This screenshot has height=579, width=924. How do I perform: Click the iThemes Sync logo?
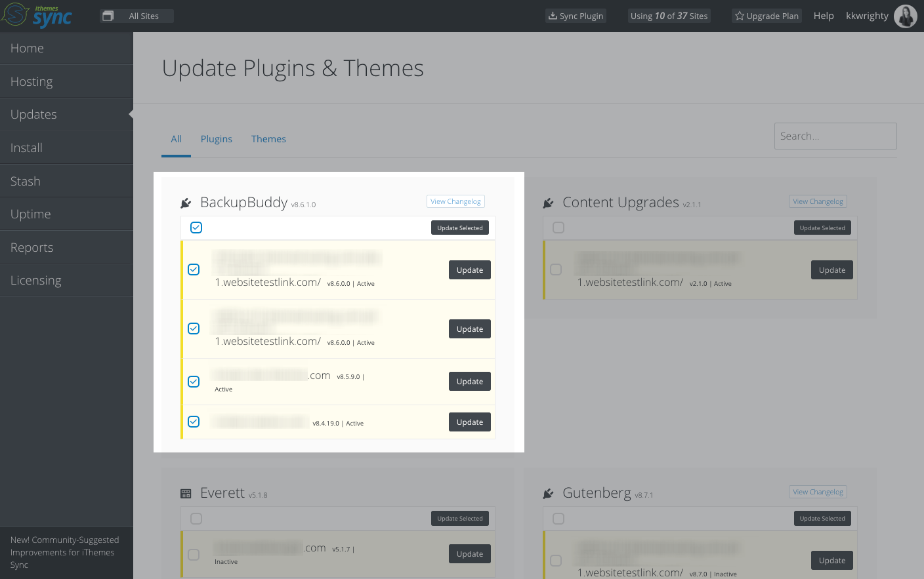click(x=37, y=16)
